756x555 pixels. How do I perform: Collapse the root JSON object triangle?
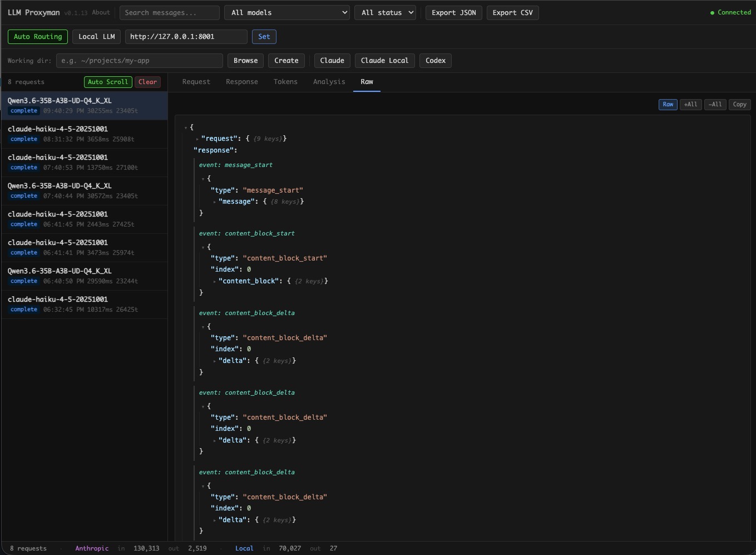click(x=186, y=128)
